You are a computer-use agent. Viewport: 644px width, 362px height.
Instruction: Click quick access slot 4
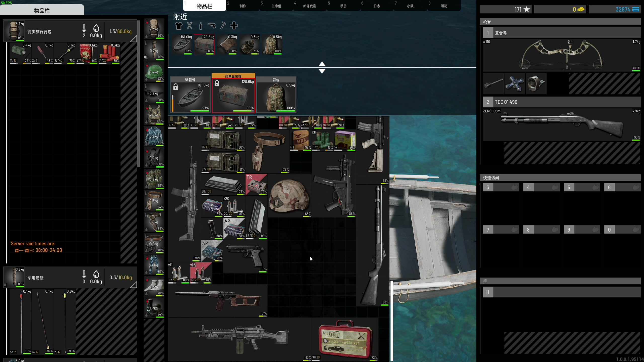[541, 187]
